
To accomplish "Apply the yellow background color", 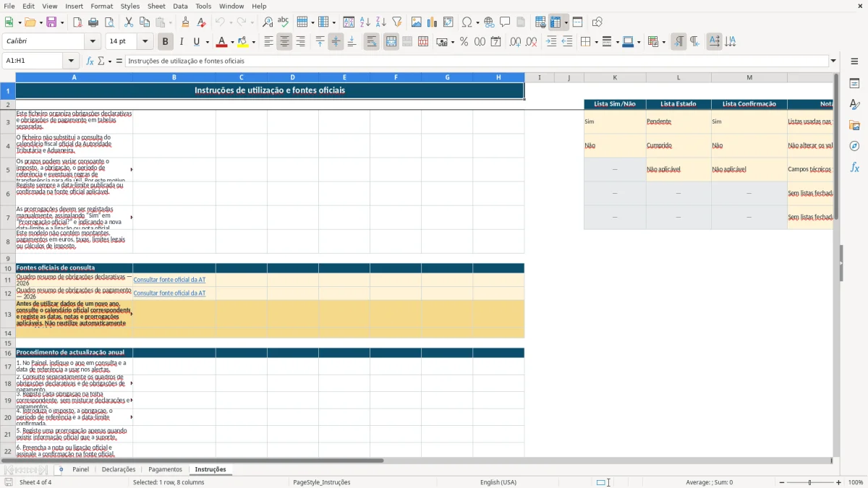I will (242, 42).
